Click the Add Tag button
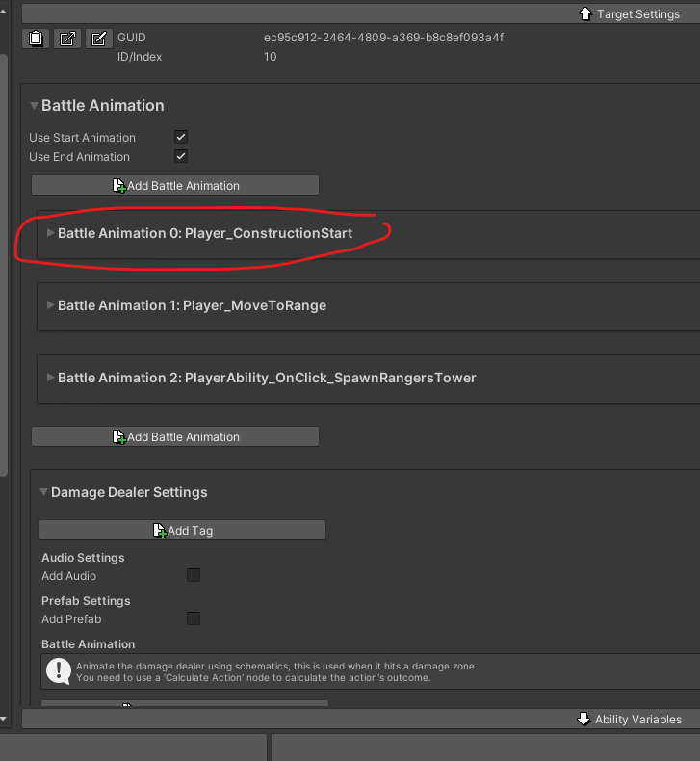The height and width of the screenshot is (761, 700). click(182, 530)
